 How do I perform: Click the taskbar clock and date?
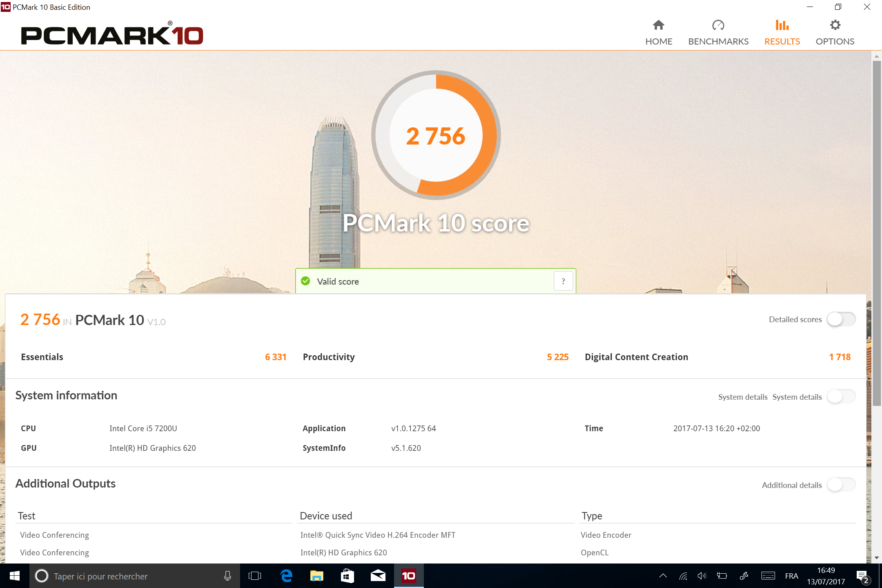tap(826, 576)
